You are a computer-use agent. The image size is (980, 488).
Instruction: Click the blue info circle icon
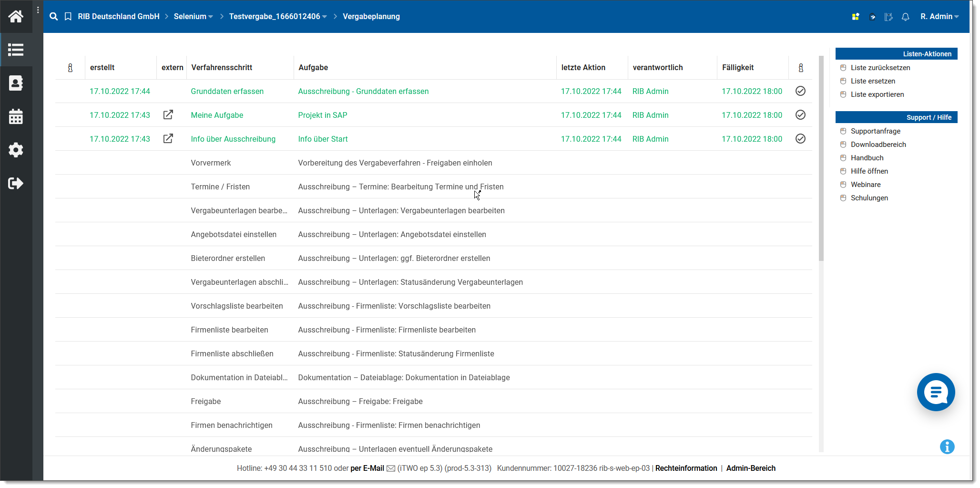pos(947,446)
